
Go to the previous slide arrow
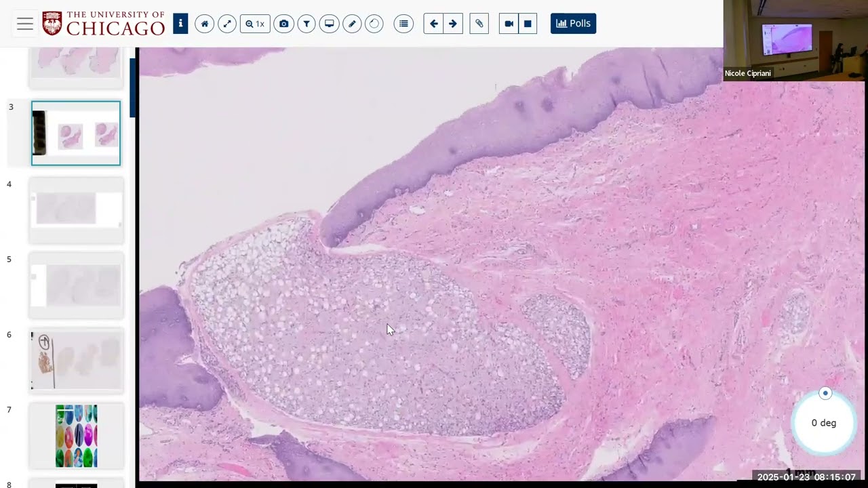(434, 24)
